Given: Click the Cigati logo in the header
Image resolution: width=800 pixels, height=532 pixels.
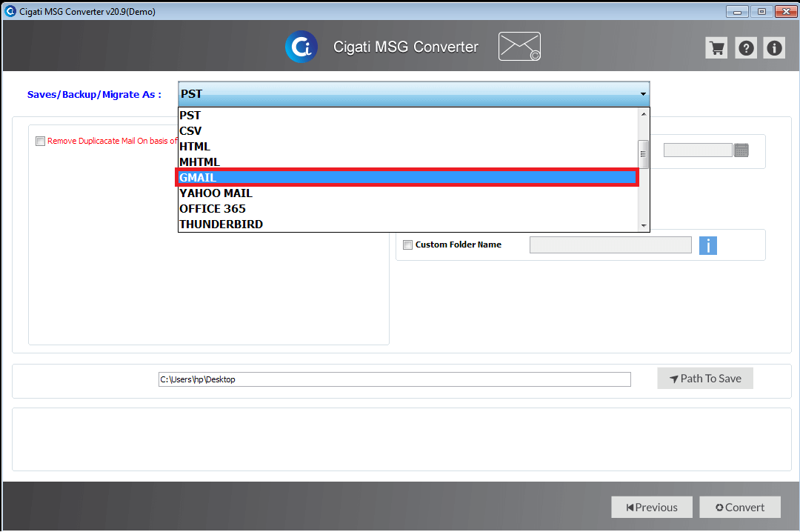Looking at the screenshot, I should point(301,47).
